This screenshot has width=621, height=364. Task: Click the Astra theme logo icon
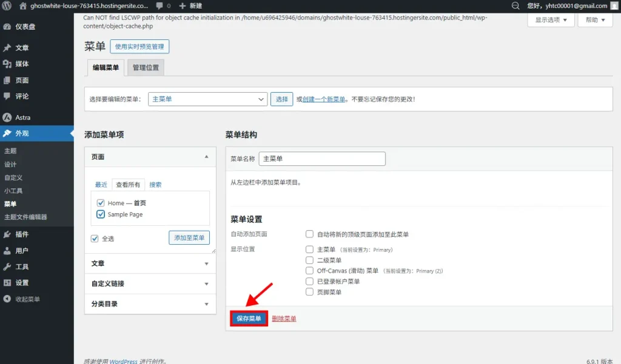pos(7,117)
